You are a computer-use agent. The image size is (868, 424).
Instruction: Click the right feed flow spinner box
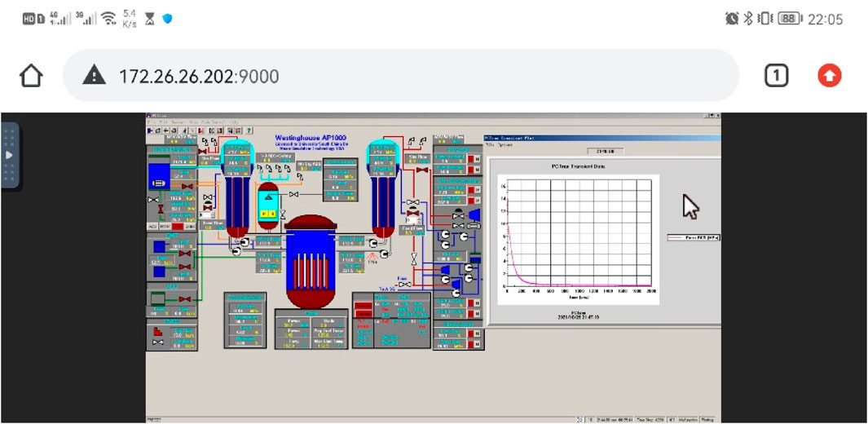coord(412,220)
